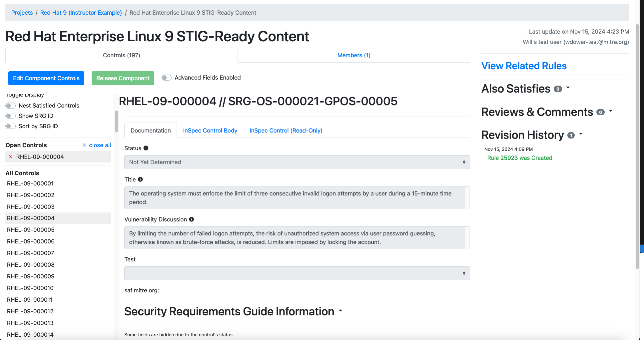Open View Related Rules link

pos(524,66)
